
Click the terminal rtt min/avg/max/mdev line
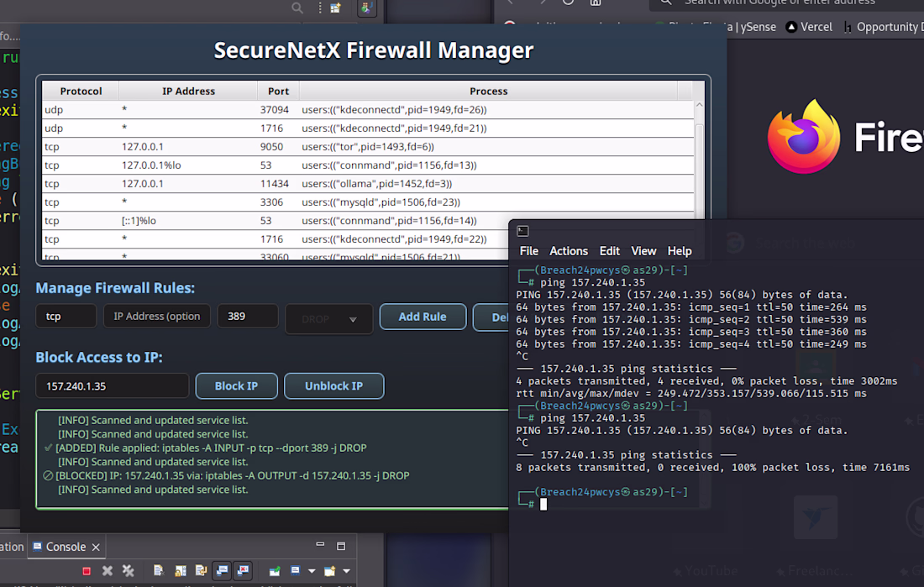pos(691,393)
